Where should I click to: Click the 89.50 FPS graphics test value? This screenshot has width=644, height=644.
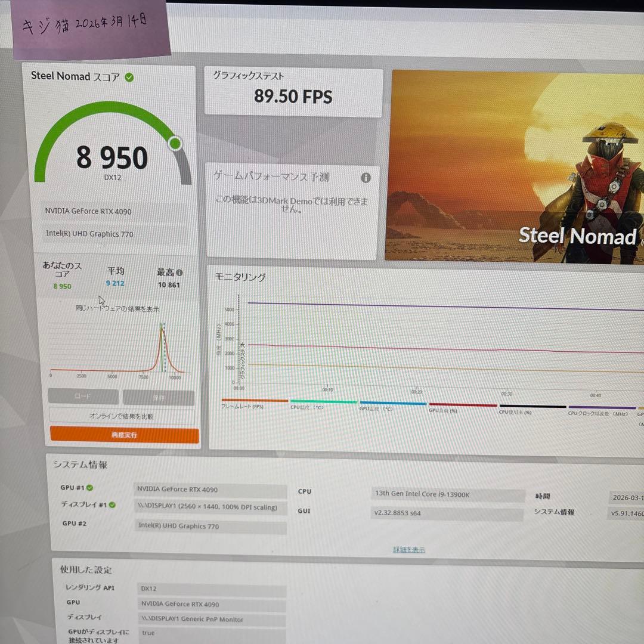(293, 97)
